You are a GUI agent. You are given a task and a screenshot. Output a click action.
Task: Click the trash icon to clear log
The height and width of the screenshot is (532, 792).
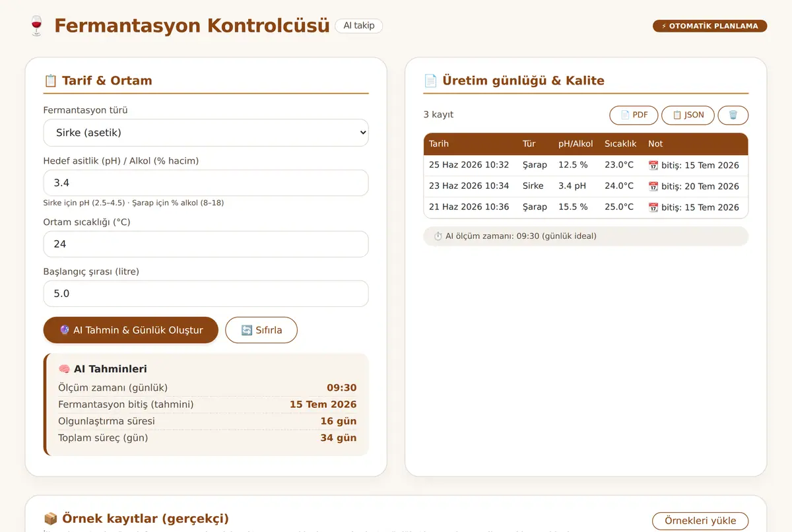coord(733,115)
